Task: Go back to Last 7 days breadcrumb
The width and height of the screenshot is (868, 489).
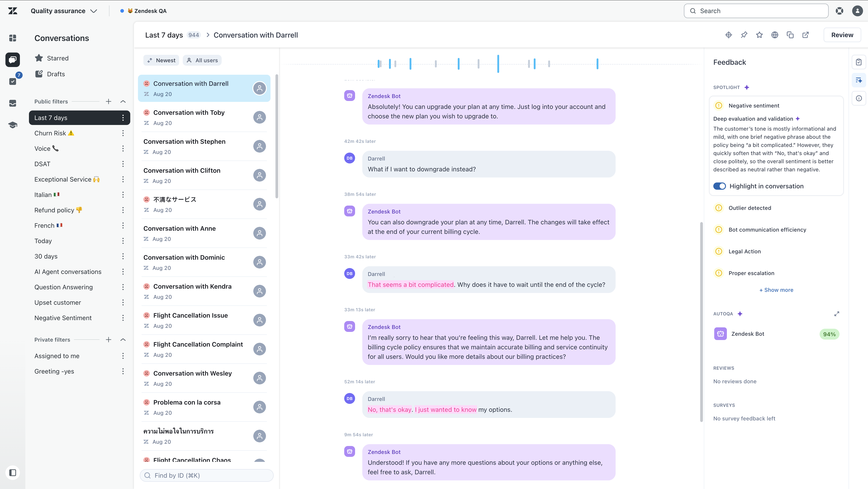Action: point(164,35)
